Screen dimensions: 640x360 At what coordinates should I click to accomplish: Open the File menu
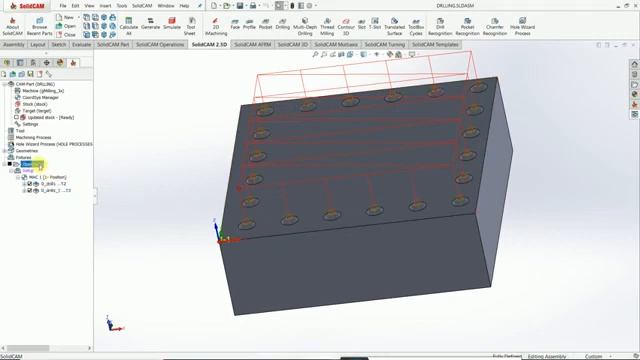click(x=62, y=6)
